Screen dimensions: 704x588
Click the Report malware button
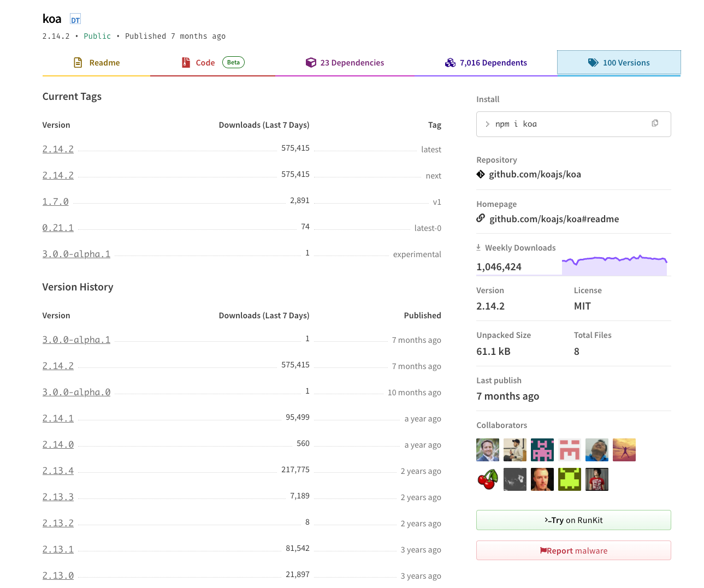tap(573, 550)
